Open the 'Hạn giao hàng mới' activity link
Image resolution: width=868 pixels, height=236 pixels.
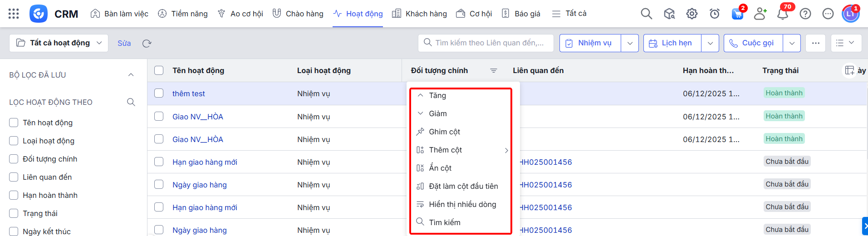(205, 162)
